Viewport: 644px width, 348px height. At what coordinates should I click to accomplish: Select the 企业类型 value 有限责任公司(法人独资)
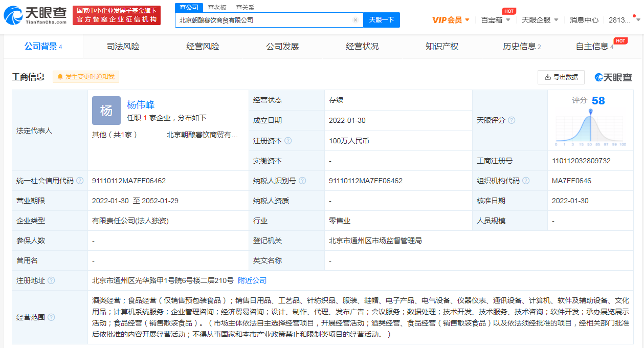(130, 221)
